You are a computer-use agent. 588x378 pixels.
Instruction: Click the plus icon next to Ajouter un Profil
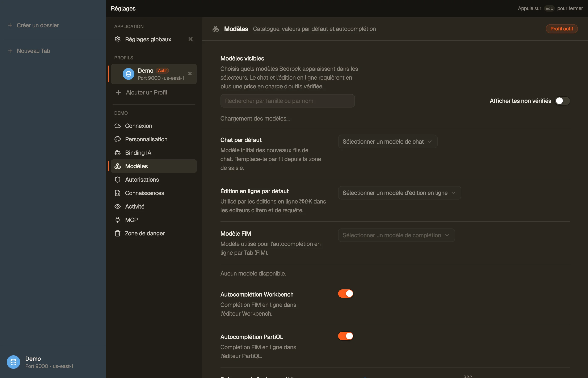coord(118,93)
